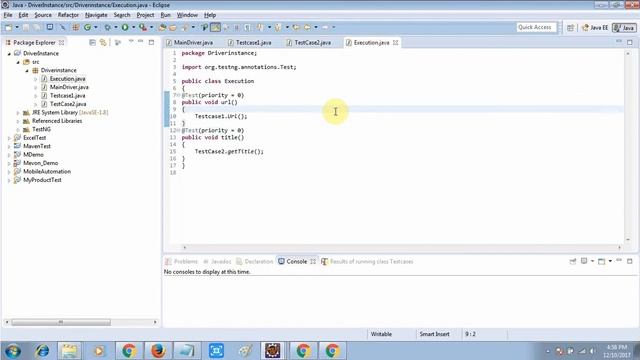Viewport: 640px width, 360px height.
Task: Open the dropdown arrow beside Open Console
Action: [610, 261]
